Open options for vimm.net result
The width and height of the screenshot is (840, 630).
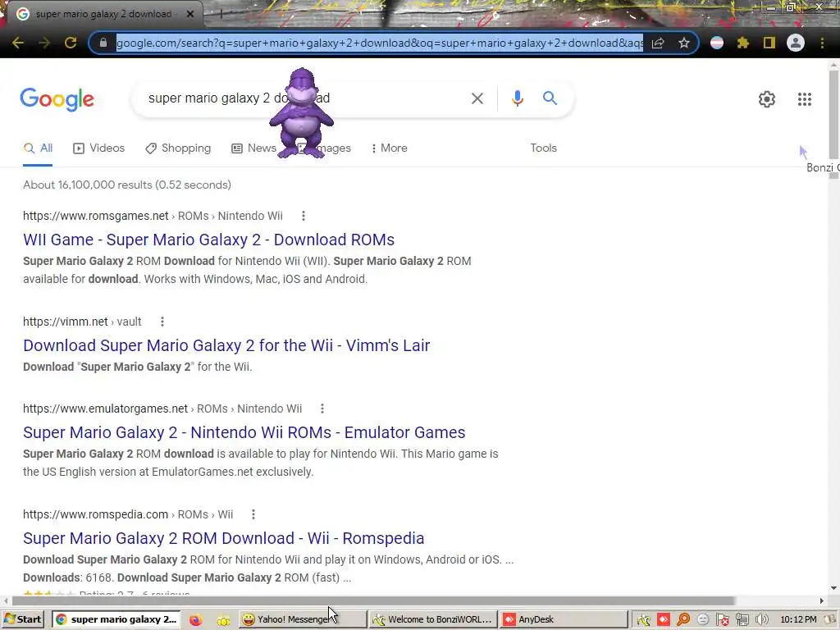162,322
